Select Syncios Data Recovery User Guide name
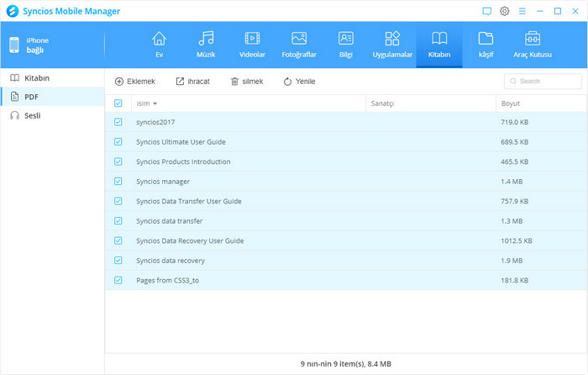 (190, 240)
